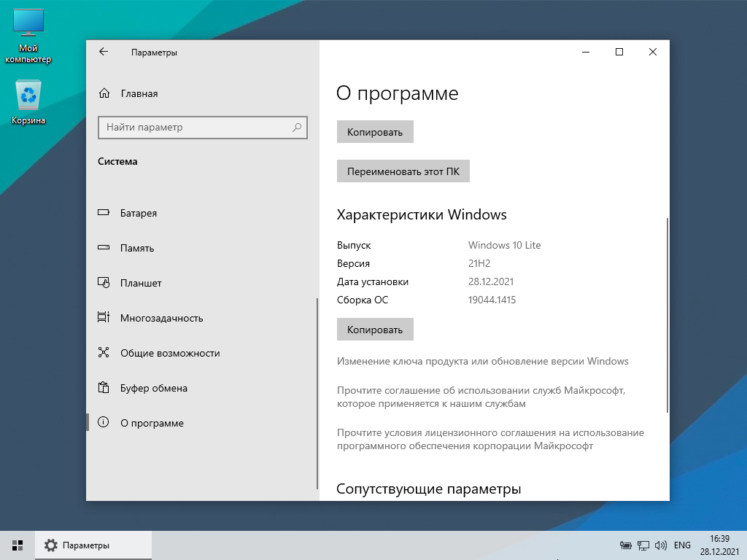Viewport: 747px width, 560px height.
Task: Click the Windows 10 Lite value
Action: click(505, 245)
